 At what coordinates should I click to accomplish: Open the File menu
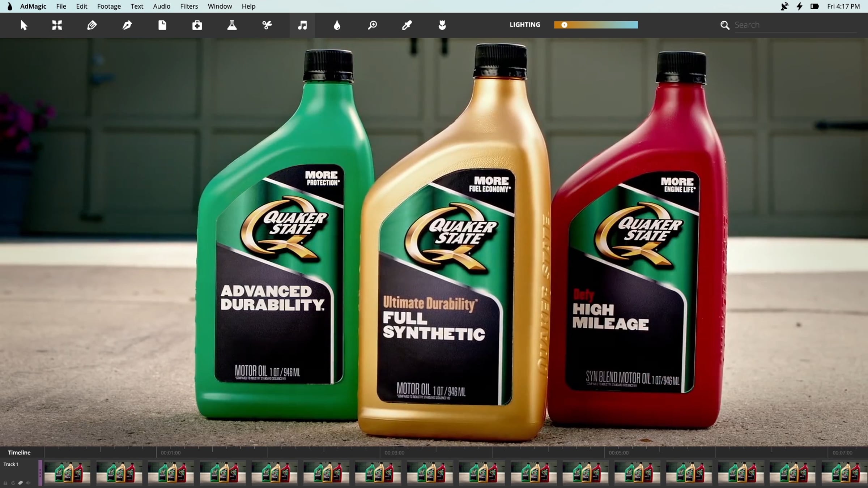coord(61,6)
